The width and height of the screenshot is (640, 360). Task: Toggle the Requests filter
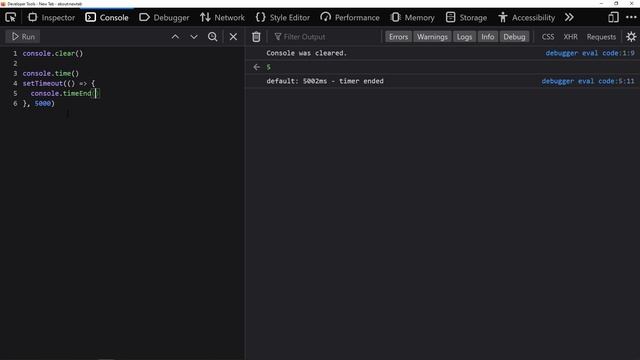pyautogui.click(x=601, y=37)
